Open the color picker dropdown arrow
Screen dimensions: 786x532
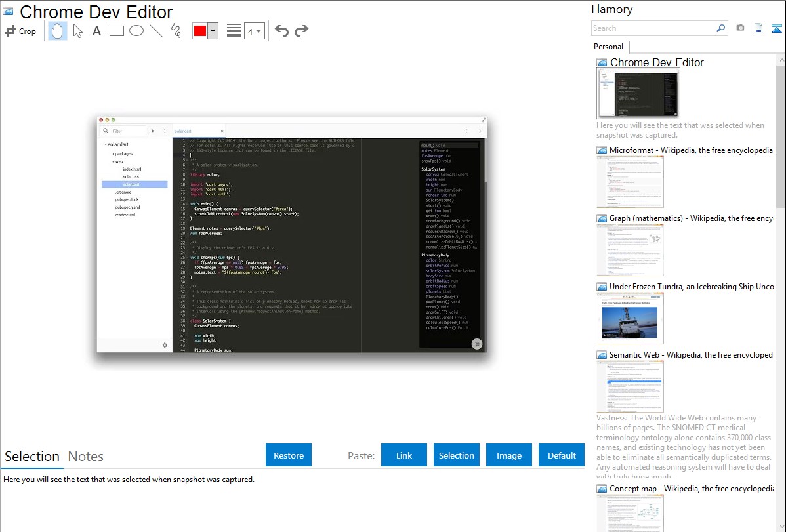click(x=213, y=31)
